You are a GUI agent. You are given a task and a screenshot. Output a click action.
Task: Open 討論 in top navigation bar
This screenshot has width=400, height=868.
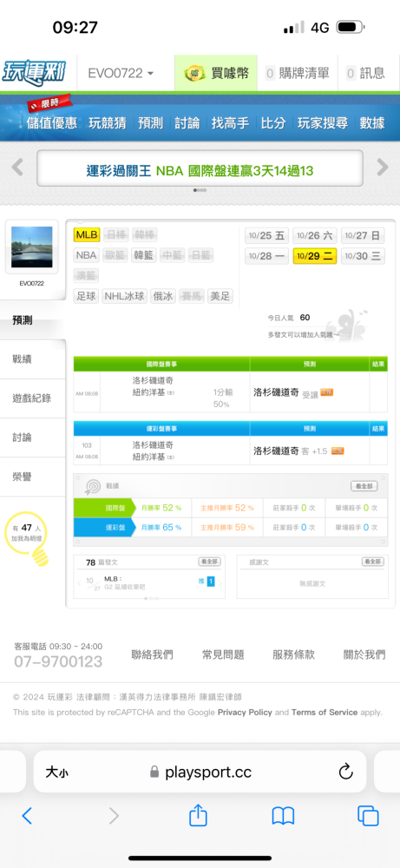click(187, 123)
